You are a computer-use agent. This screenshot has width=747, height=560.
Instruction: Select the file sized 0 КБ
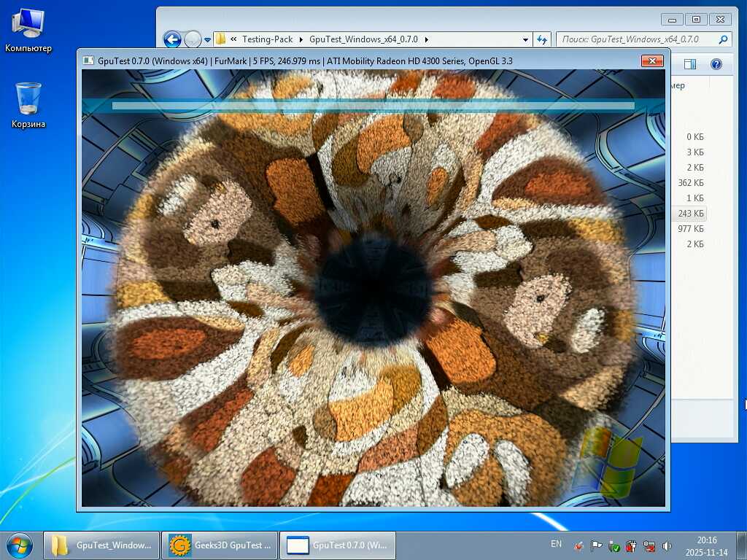(x=695, y=137)
